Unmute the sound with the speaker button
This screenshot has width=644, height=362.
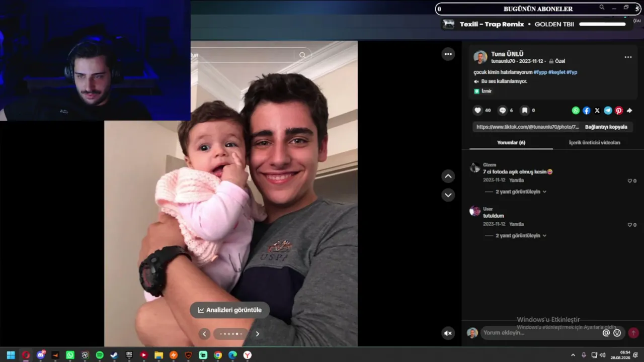tap(448, 333)
